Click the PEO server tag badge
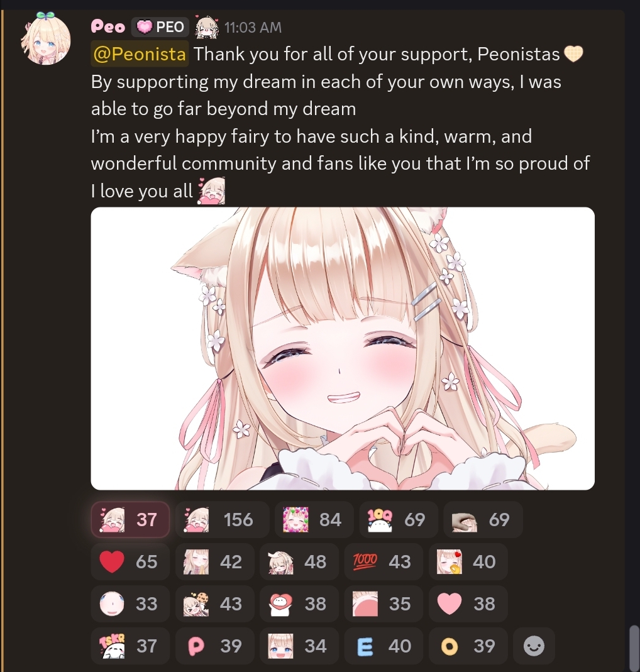The image size is (640, 672). click(x=160, y=27)
